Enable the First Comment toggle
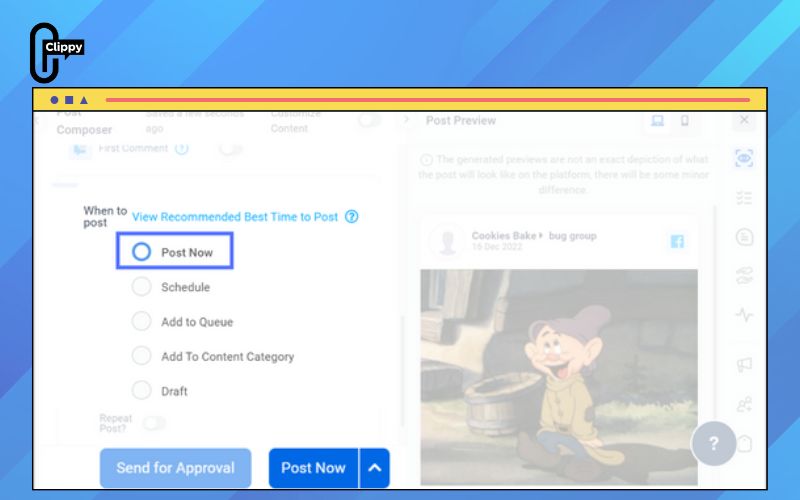The image size is (800, 500). [x=231, y=149]
